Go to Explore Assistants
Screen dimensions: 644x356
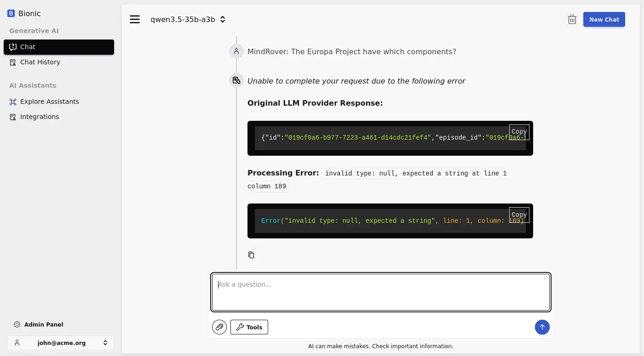pos(49,102)
